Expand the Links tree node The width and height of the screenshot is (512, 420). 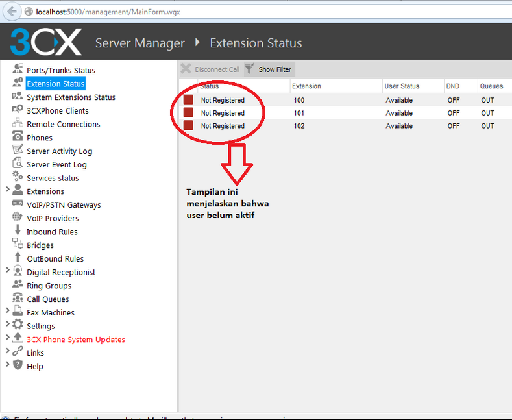click(8, 351)
